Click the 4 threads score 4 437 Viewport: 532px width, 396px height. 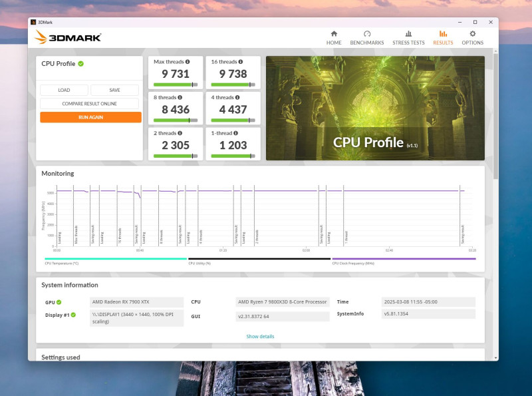(x=233, y=109)
